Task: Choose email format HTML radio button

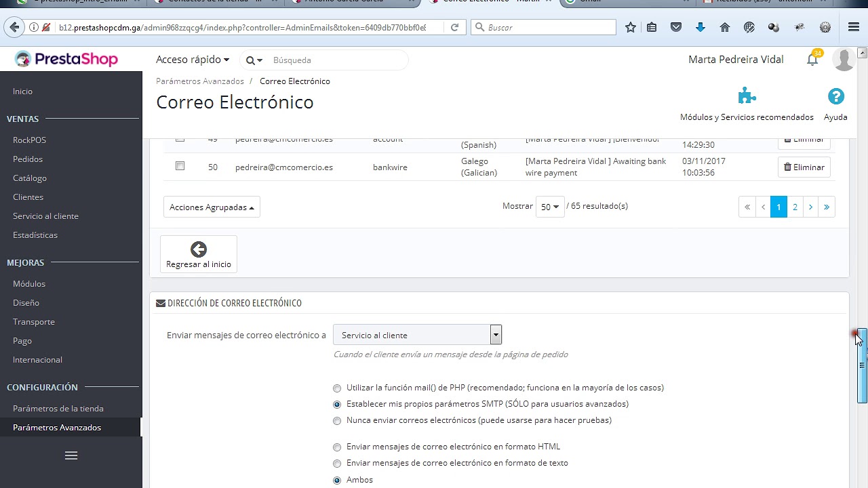Action: (337, 447)
